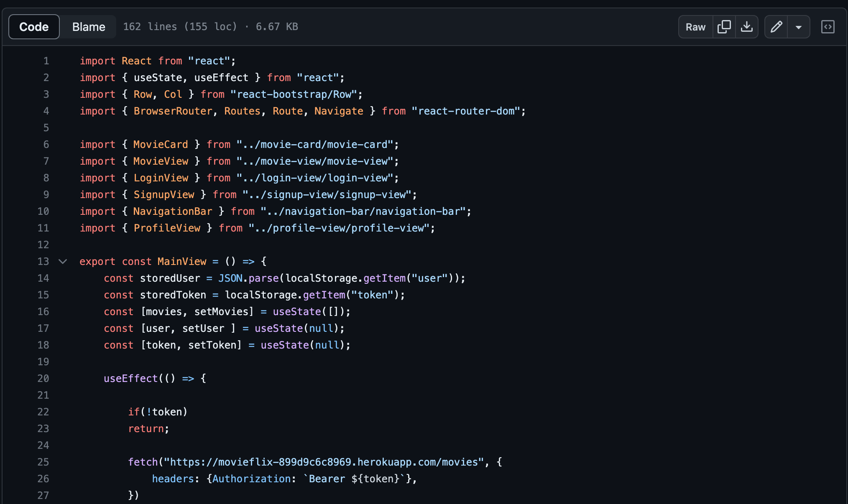The image size is (848, 504).
Task: Click the setUser identifier
Action: point(203,328)
